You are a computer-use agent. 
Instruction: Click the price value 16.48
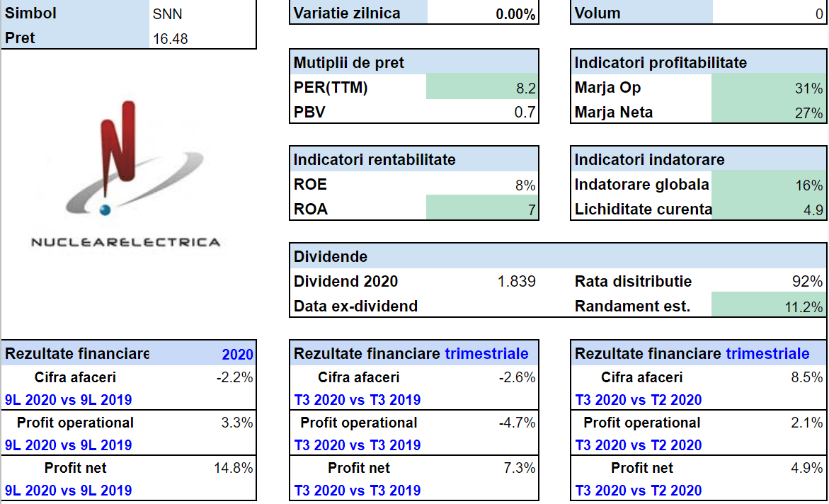(203, 39)
